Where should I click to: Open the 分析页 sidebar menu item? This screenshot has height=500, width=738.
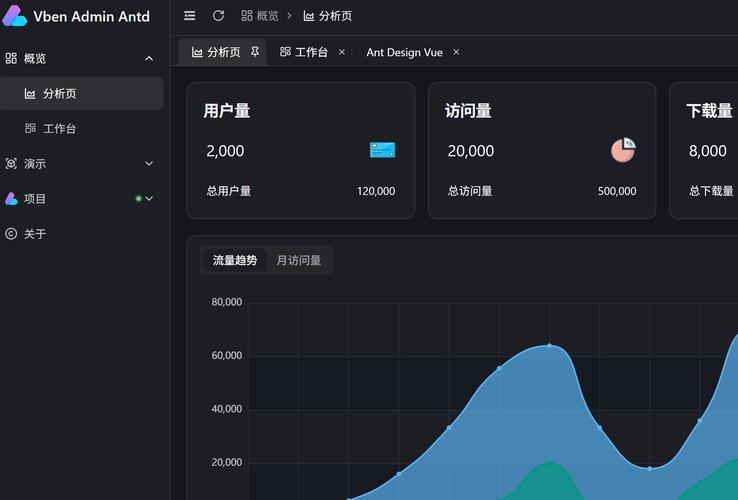pos(81,94)
